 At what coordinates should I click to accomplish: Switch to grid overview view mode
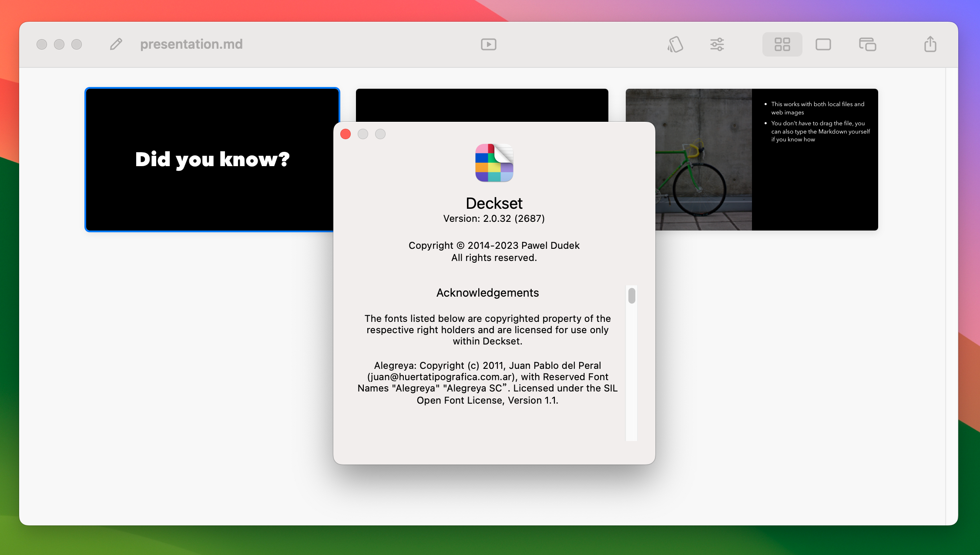pyautogui.click(x=782, y=44)
